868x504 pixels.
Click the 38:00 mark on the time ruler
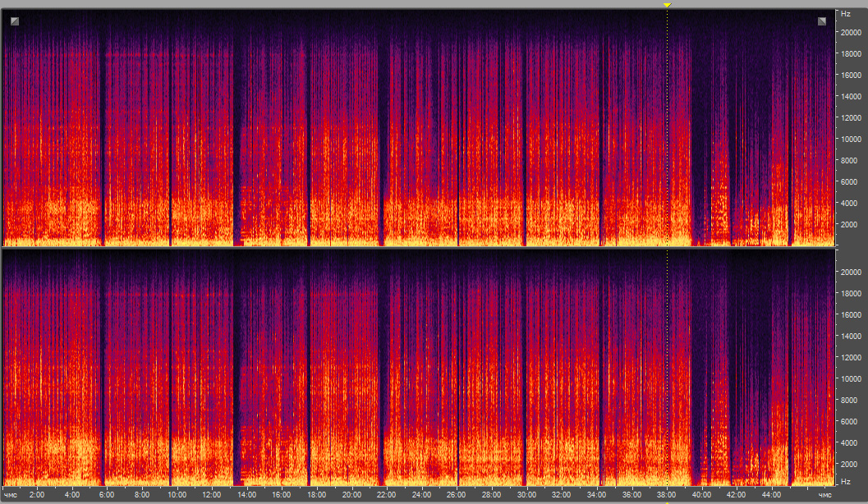point(667,495)
